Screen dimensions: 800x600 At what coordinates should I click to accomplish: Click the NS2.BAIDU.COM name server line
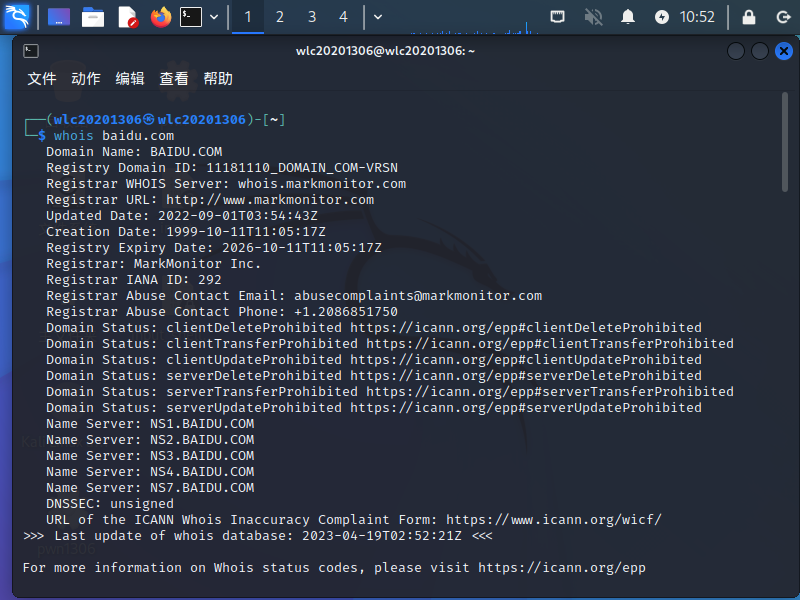click(x=150, y=439)
